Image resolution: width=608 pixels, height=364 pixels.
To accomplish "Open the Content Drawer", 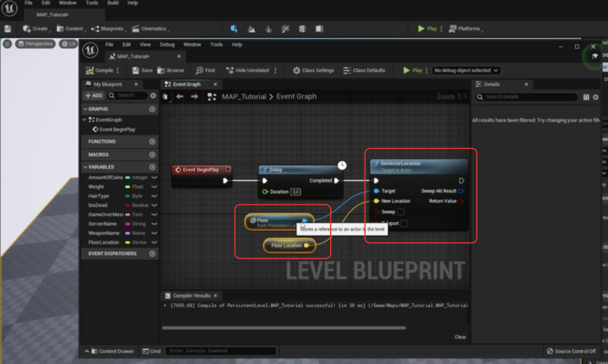I will pyautogui.click(x=110, y=351).
